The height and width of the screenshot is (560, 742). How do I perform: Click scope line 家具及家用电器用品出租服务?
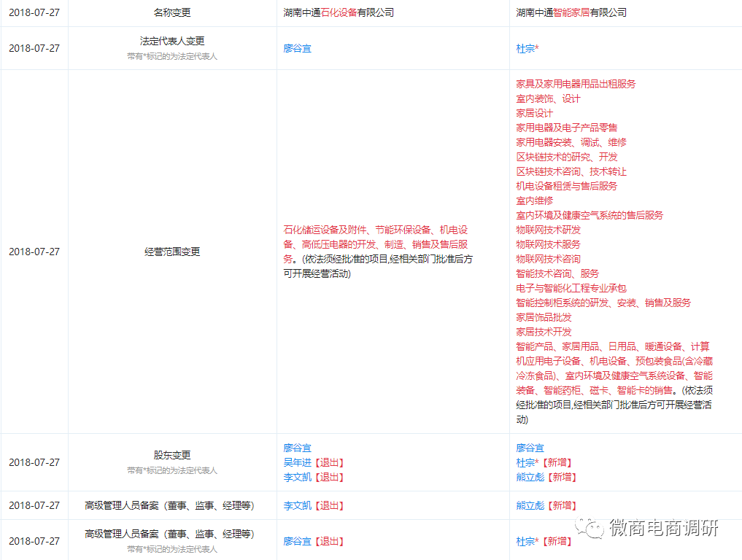(576, 84)
